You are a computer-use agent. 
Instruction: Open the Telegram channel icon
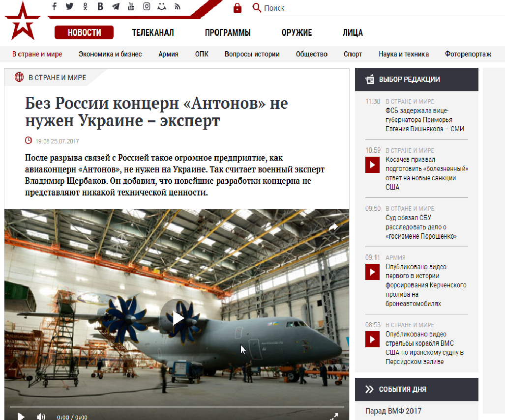click(116, 6)
